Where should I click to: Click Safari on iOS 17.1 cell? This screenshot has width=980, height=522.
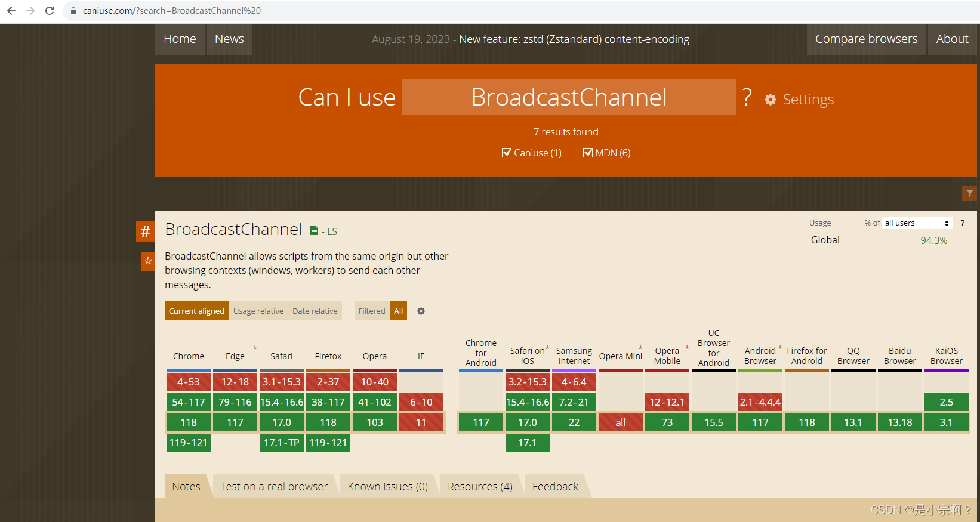(x=528, y=443)
